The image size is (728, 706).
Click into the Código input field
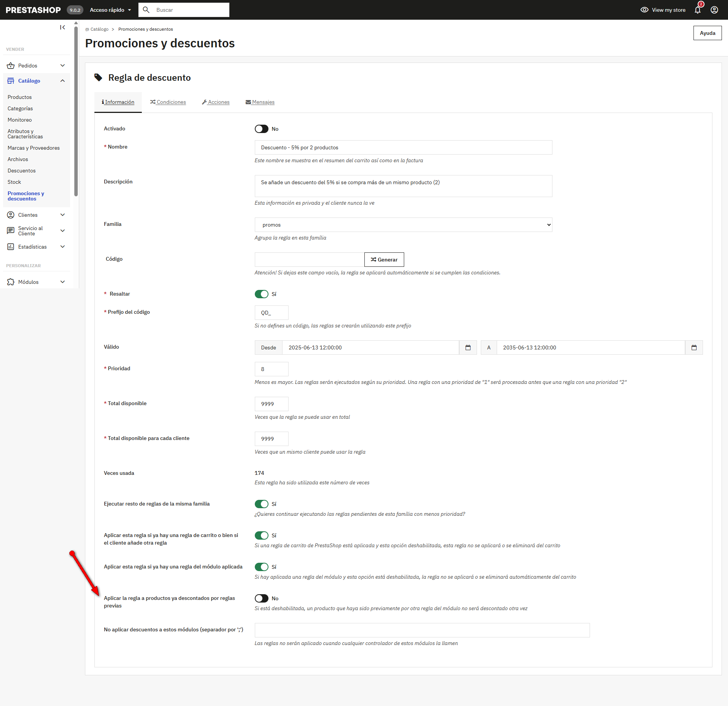click(x=309, y=260)
